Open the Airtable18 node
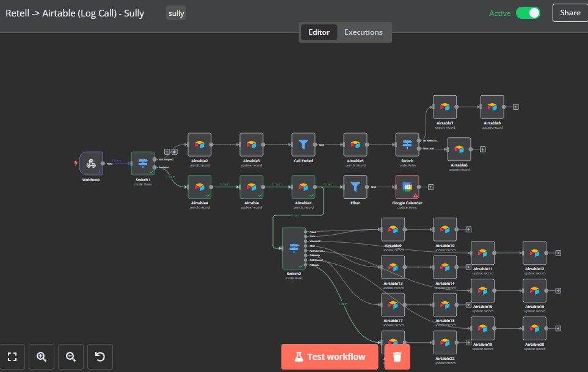The image size is (588, 372). (x=445, y=304)
